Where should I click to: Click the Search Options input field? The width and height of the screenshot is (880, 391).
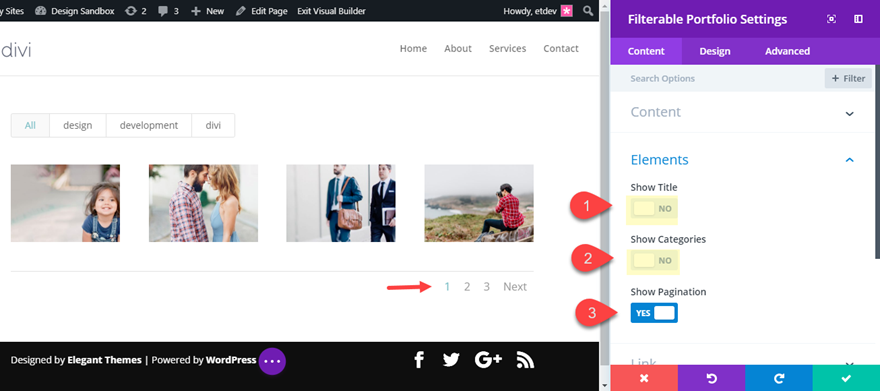pos(717,79)
